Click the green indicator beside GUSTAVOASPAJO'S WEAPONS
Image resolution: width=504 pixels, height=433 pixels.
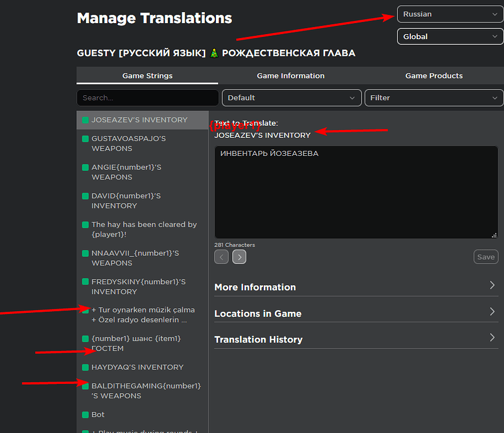point(85,138)
